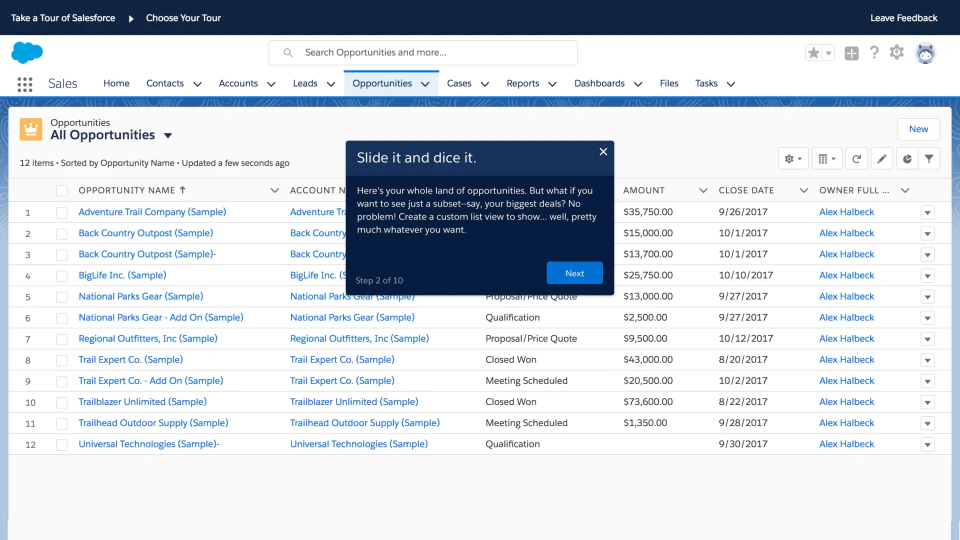This screenshot has height=540, width=960.
Task: Refresh the opportunities list
Action: coord(857,159)
